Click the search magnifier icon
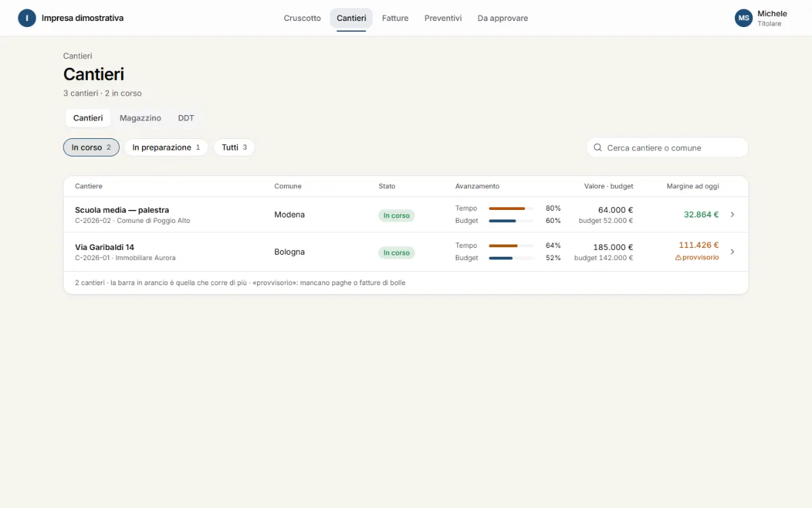This screenshot has width=812, height=508. [x=597, y=148]
